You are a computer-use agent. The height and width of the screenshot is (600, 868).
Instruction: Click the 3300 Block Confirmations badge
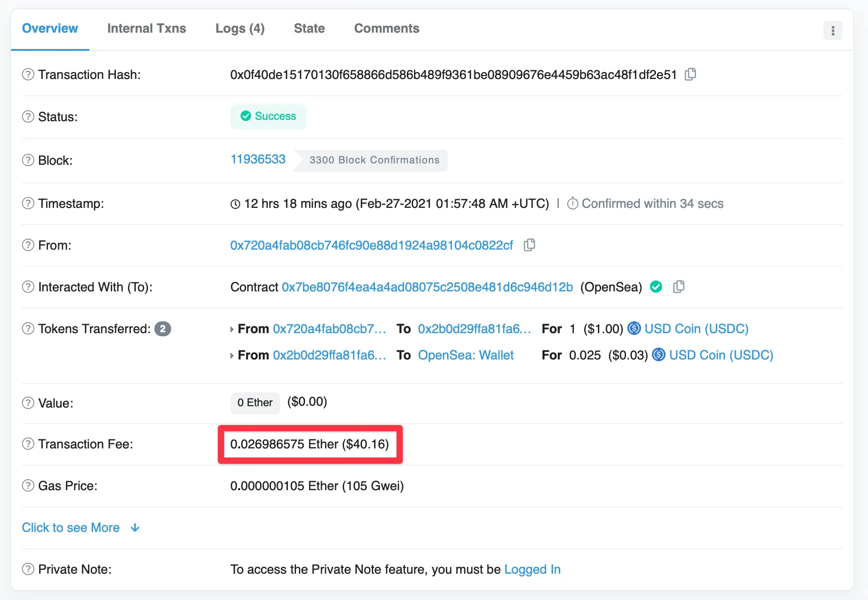point(375,160)
